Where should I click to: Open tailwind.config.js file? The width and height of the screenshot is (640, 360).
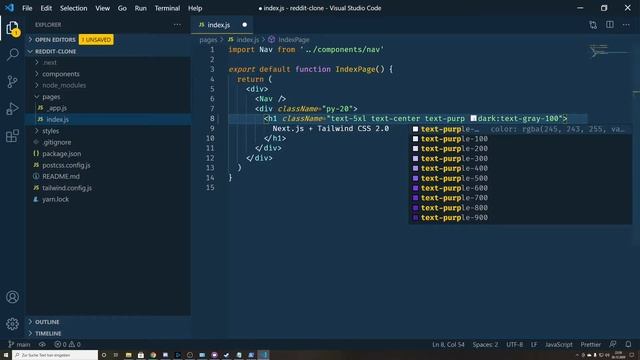108,188
